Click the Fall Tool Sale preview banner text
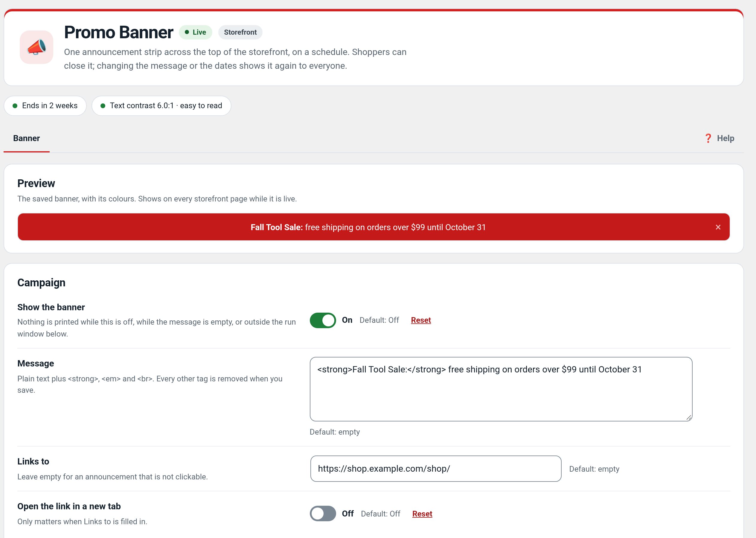Screen dimensions: 756x538 click(368, 227)
